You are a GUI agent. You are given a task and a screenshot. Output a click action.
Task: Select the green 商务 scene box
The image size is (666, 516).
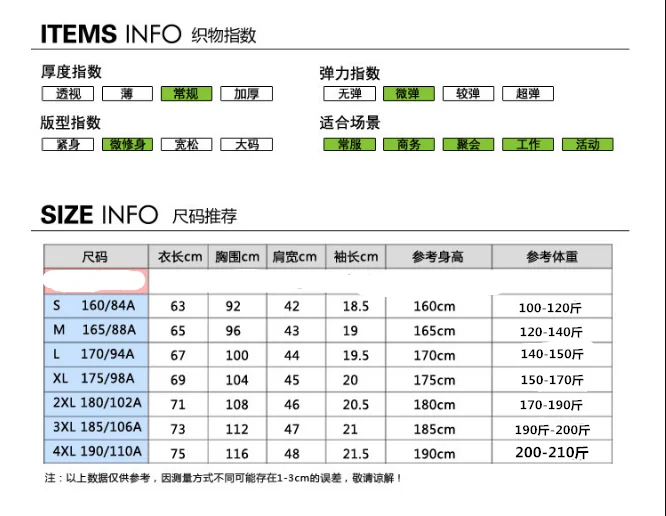click(x=409, y=144)
